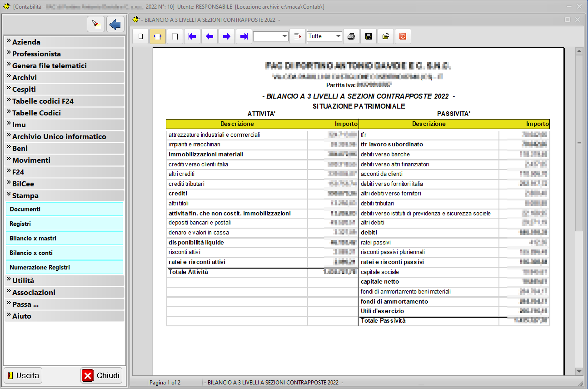Click the Uscita button

(x=23, y=375)
